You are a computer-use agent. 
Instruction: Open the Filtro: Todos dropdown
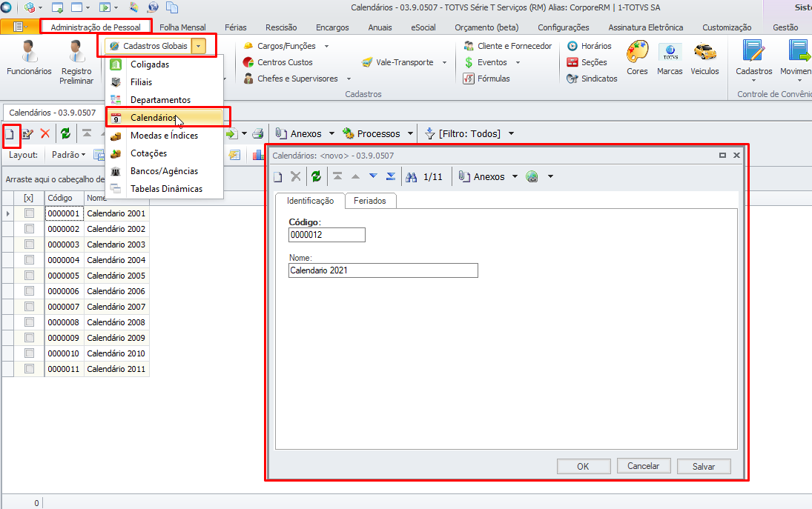point(511,133)
